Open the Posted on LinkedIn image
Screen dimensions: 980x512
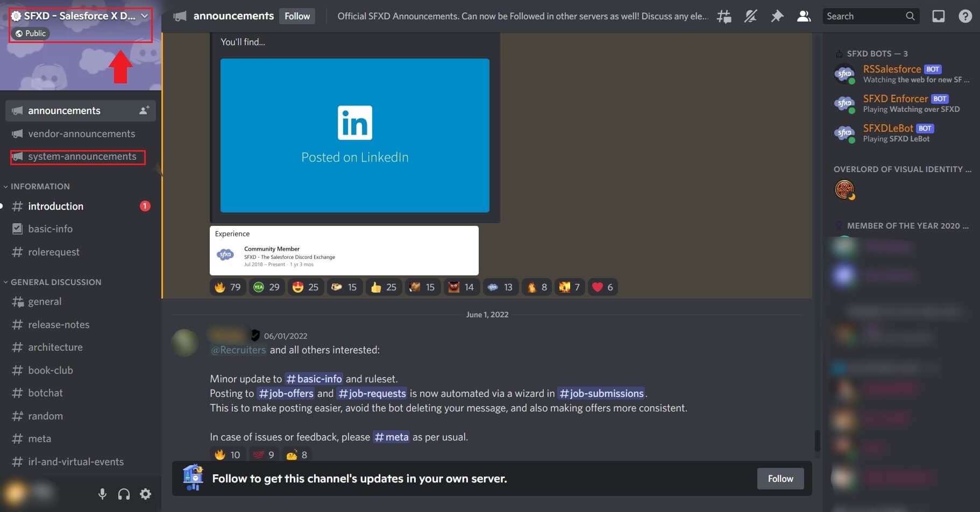[355, 136]
